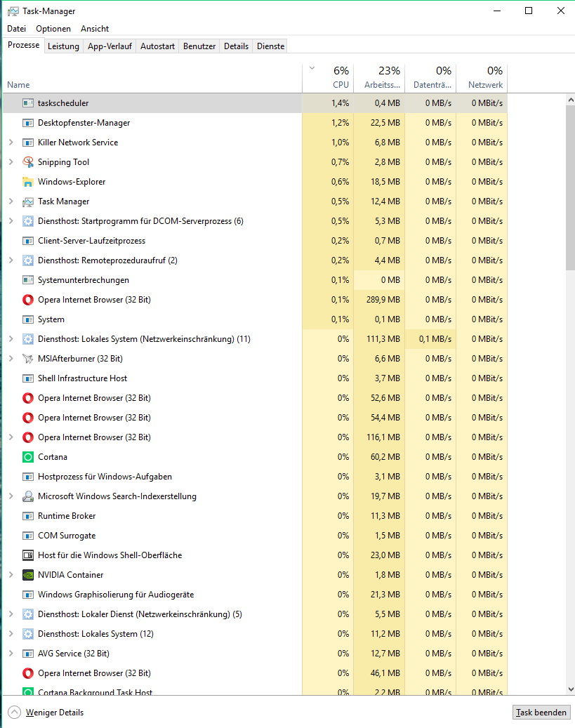Expand the NVIDIA Container group
The height and width of the screenshot is (728, 575).
tap(11, 575)
